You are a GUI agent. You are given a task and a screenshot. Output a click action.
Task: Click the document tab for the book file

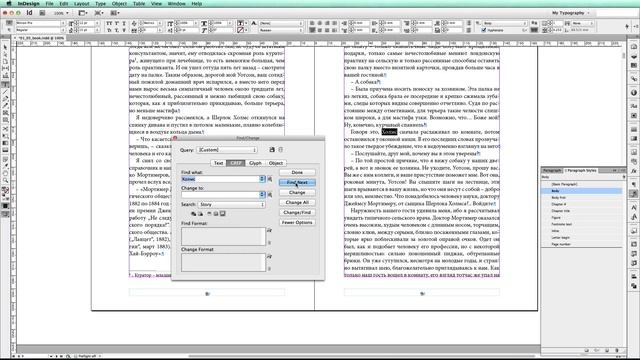[x=40, y=38]
